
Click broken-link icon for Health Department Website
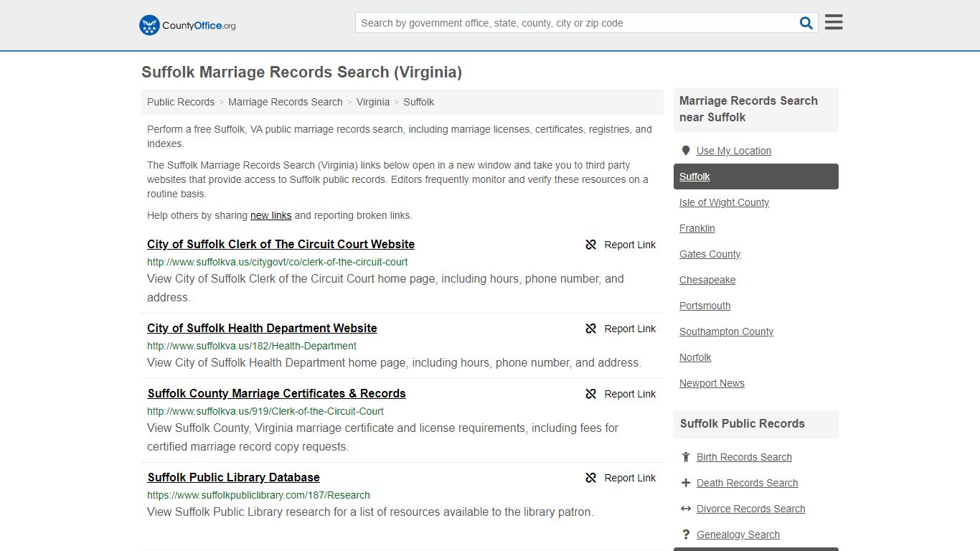pos(591,329)
